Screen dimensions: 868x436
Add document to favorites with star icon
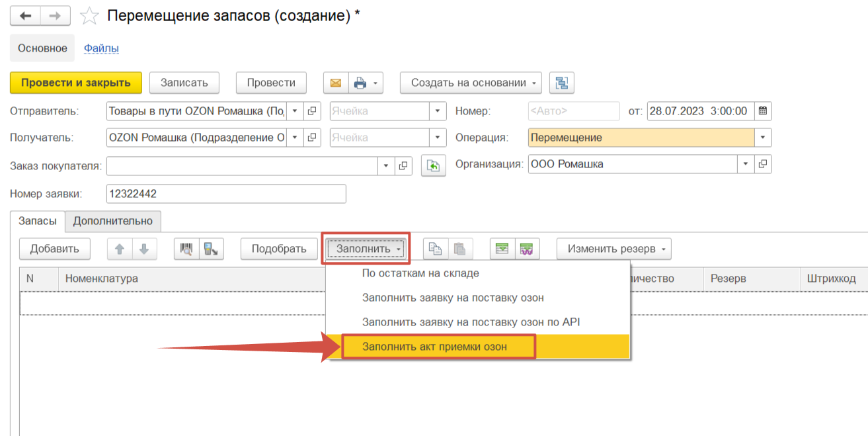coord(89,15)
